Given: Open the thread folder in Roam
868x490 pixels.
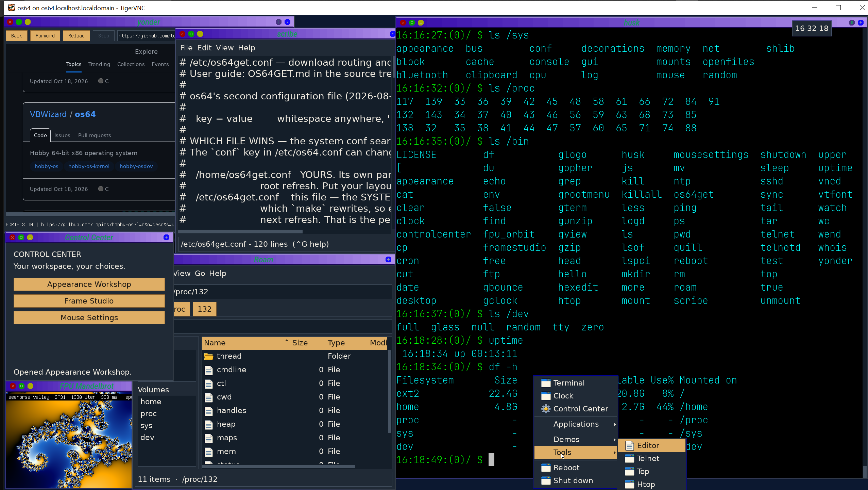Looking at the screenshot, I should coord(294,356).
